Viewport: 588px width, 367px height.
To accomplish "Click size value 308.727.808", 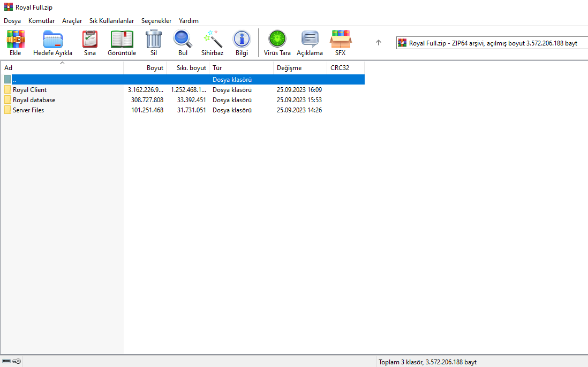I will pos(147,100).
